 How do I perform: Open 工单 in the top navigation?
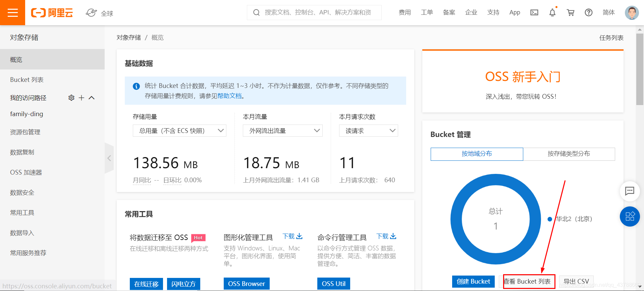click(x=427, y=12)
